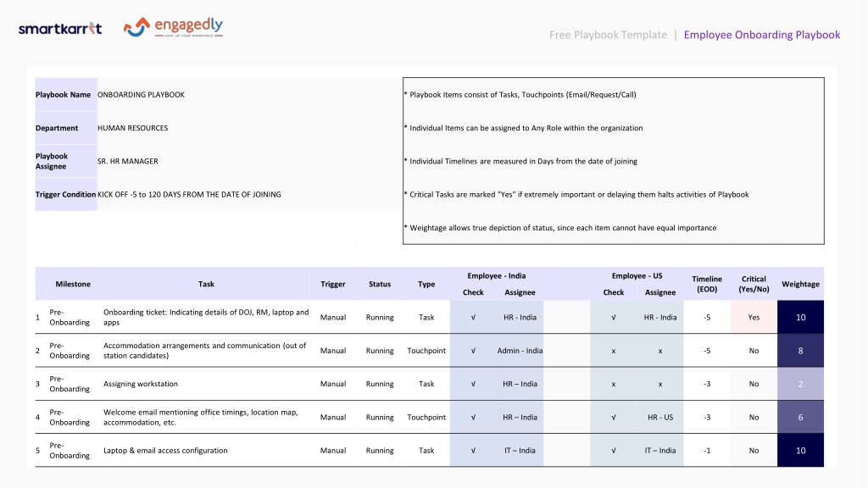This screenshot has height=488, width=868.
Task: Select the Critical Yes cell in row 1
Action: click(754, 317)
